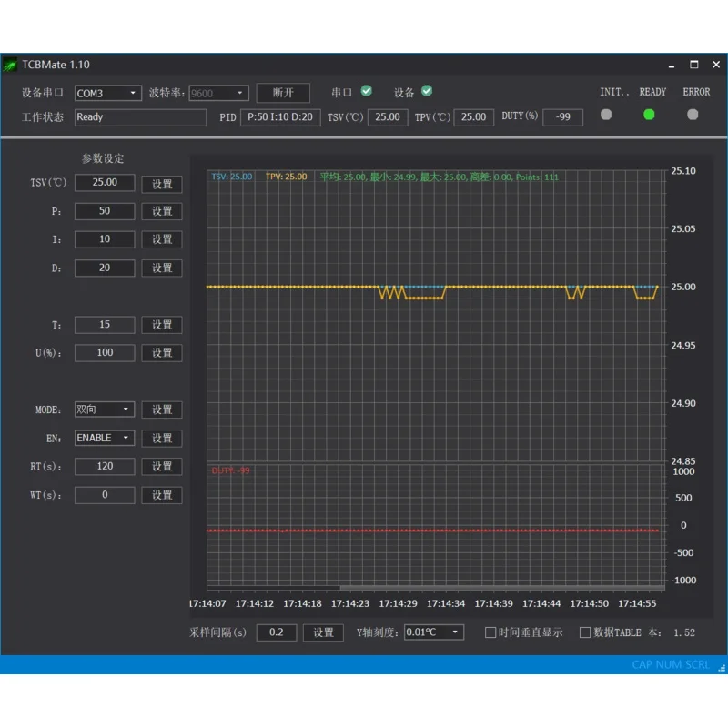Open the COM3 serial port dropdown

tap(107, 93)
